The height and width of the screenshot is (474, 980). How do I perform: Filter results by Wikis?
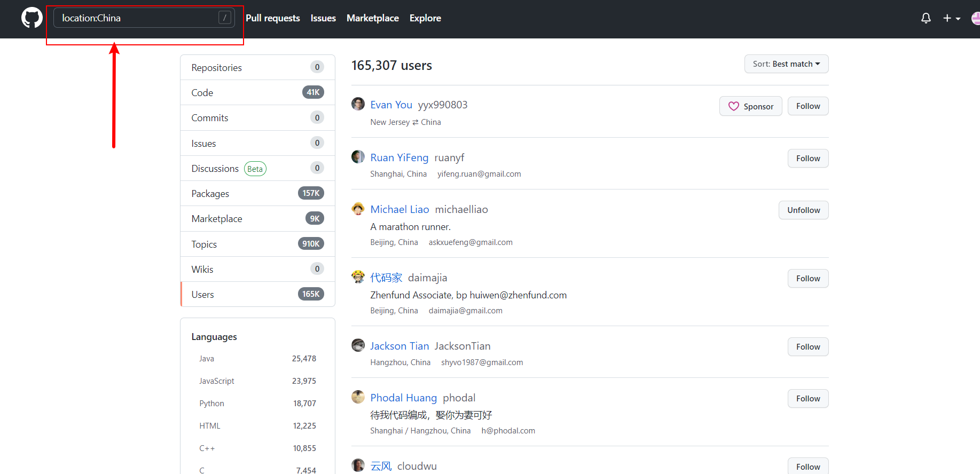(257, 269)
